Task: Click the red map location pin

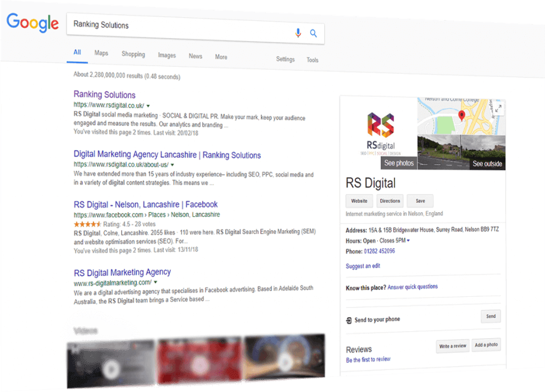Action: click(462, 115)
